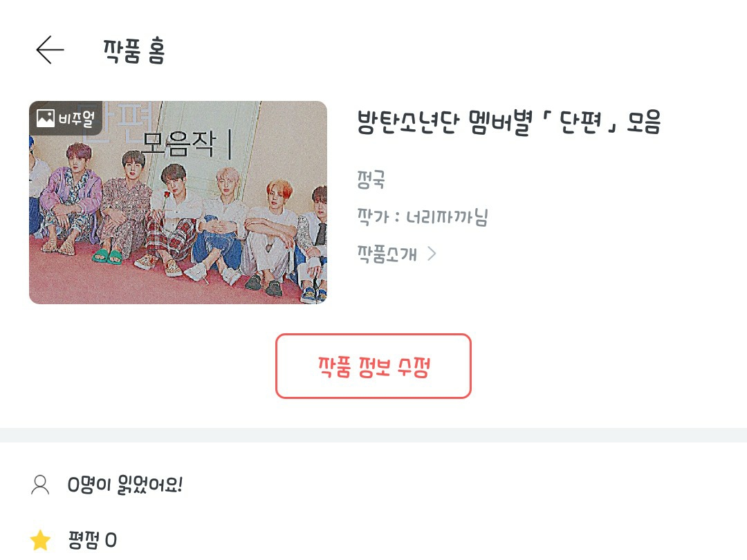
Task: Click the back arrow icon
Action: 50,50
